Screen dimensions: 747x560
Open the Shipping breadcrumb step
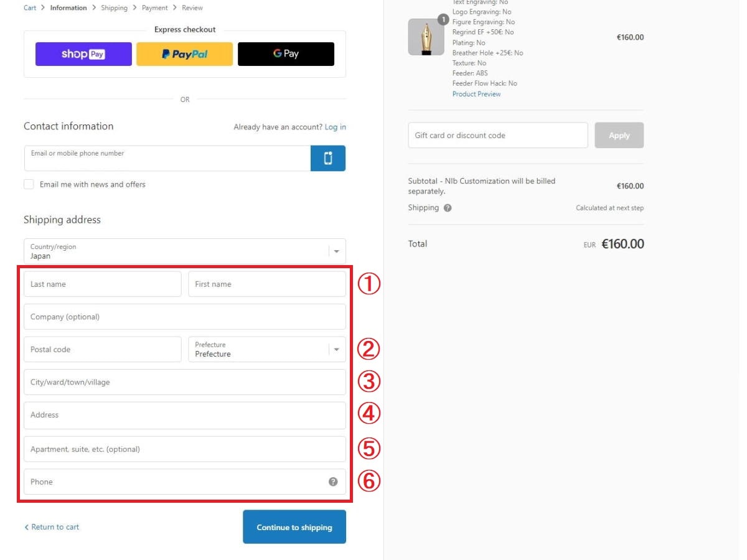[114, 8]
